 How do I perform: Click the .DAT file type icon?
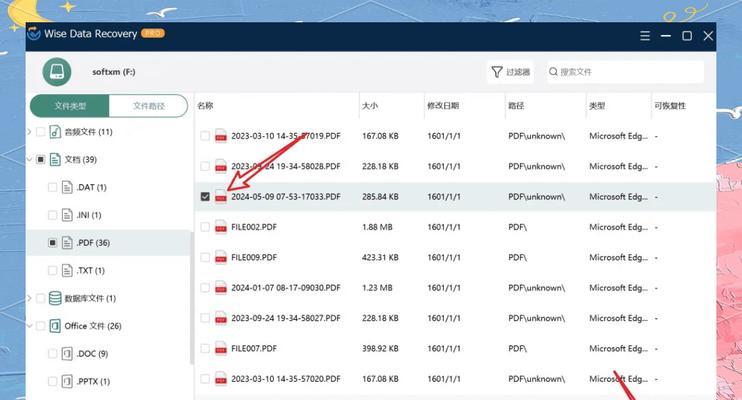click(x=67, y=187)
